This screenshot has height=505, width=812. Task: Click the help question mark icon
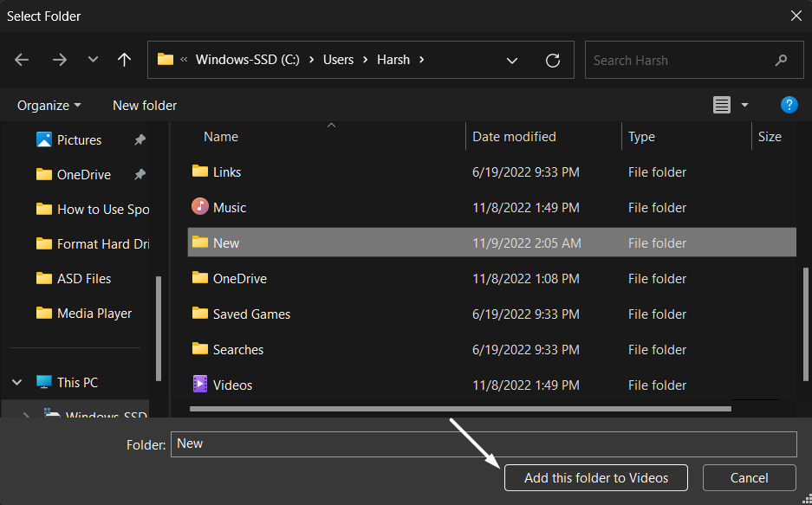pyautogui.click(x=789, y=105)
